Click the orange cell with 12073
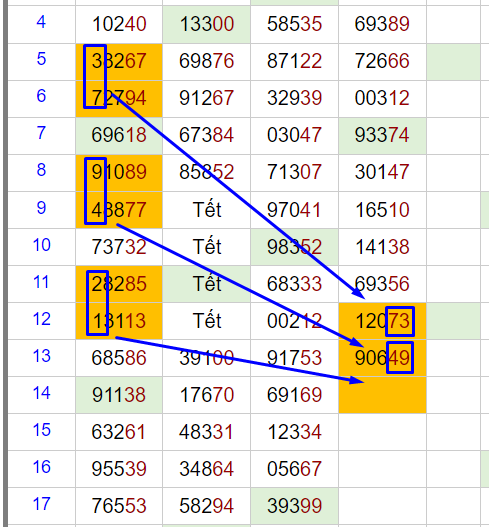Viewport: 489px width, 527px height. [x=382, y=321]
